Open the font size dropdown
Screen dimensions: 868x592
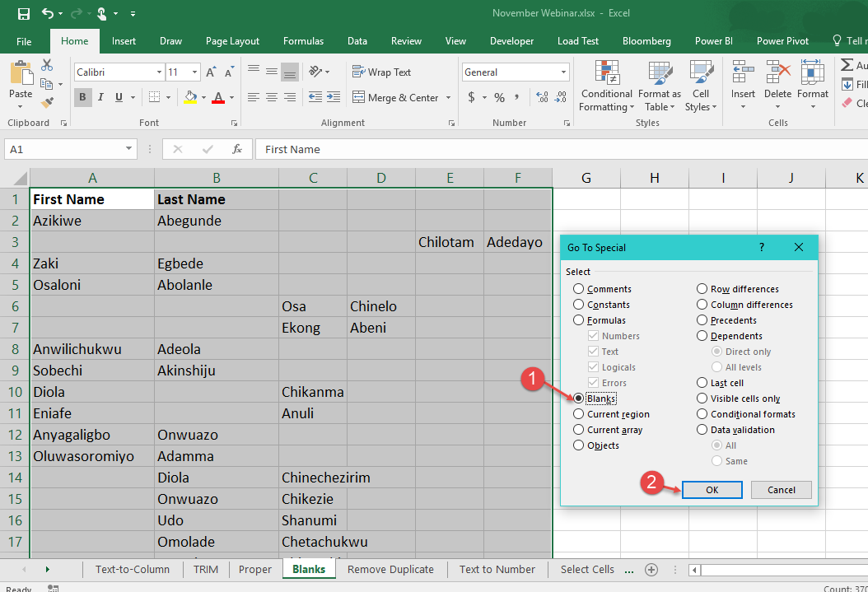tap(193, 72)
